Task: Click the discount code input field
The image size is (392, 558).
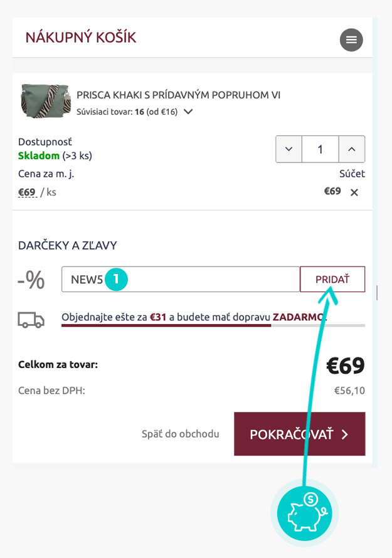Action: tap(181, 280)
